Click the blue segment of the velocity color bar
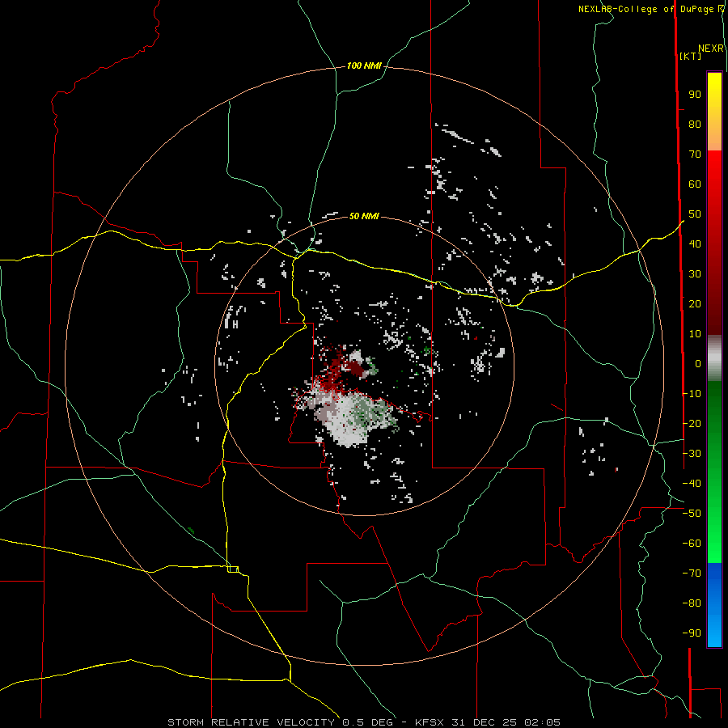Screen dimensions: 728x728 click(714, 605)
